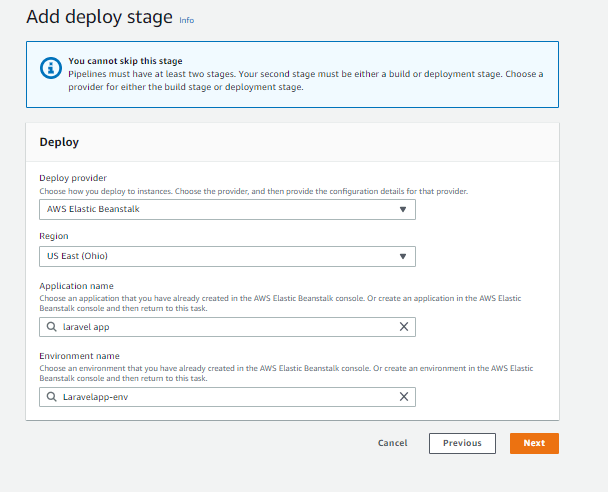
Task: Proceed with the orange Next button
Action: pyautogui.click(x=534, y=443)
